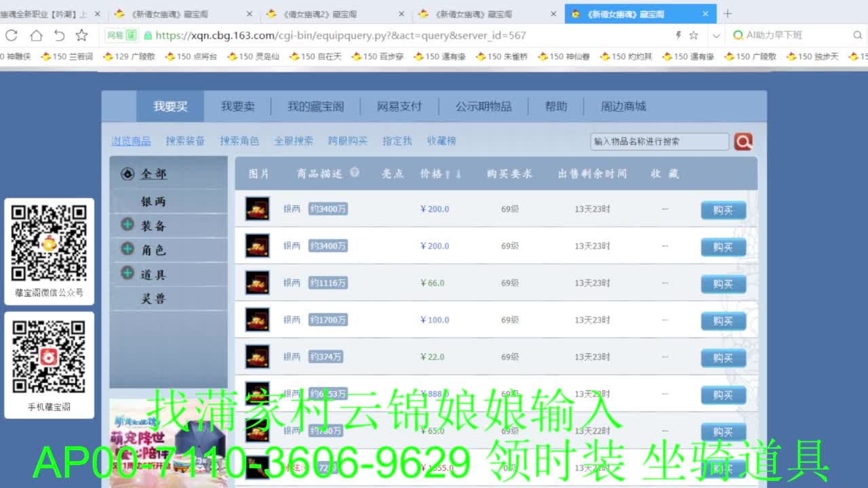Screen dimensions: 868x488
Task: Expand the 道具 category plus icon
Action: 127,273
